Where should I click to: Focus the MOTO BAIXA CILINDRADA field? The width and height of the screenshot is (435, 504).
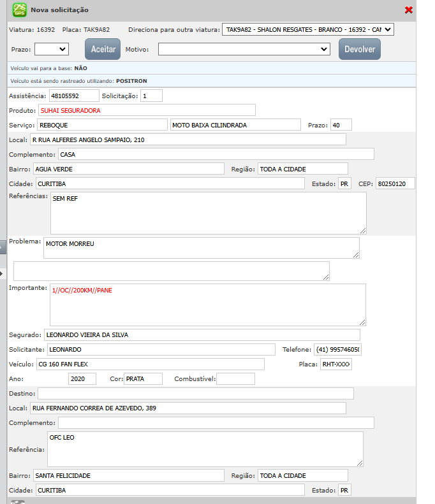[x=235, y=125]
